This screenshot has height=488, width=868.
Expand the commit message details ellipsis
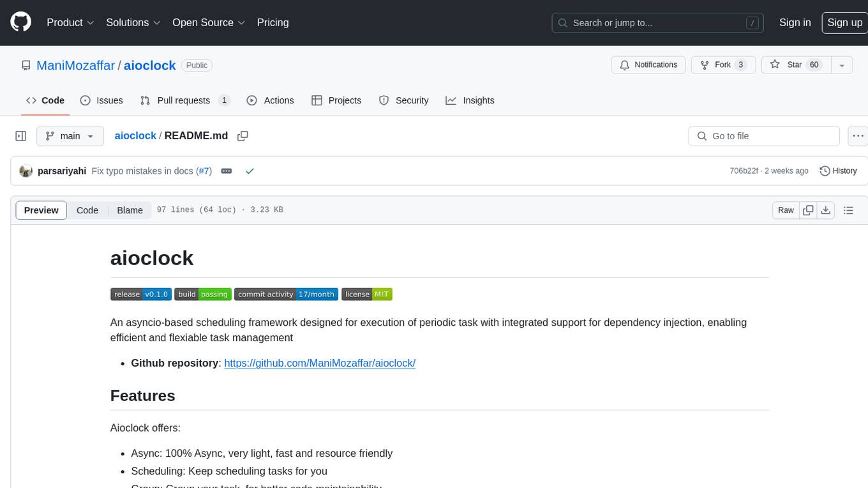227,171
